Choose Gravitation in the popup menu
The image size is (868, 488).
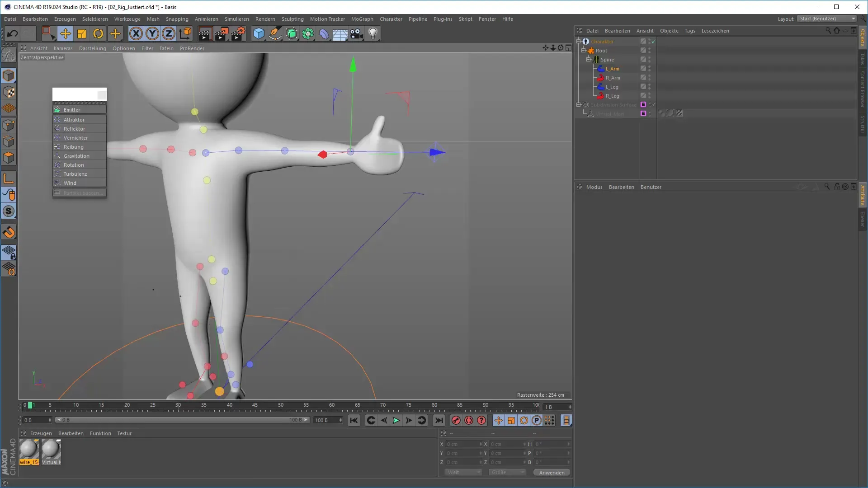tap(80, 156)
